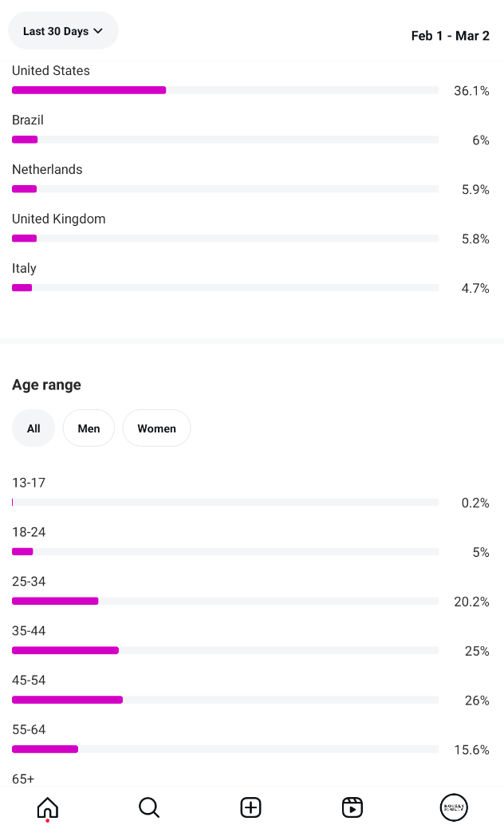504x825 pixels.
Task: Click the 35-44 age range label
Action: tap(29, 631)
